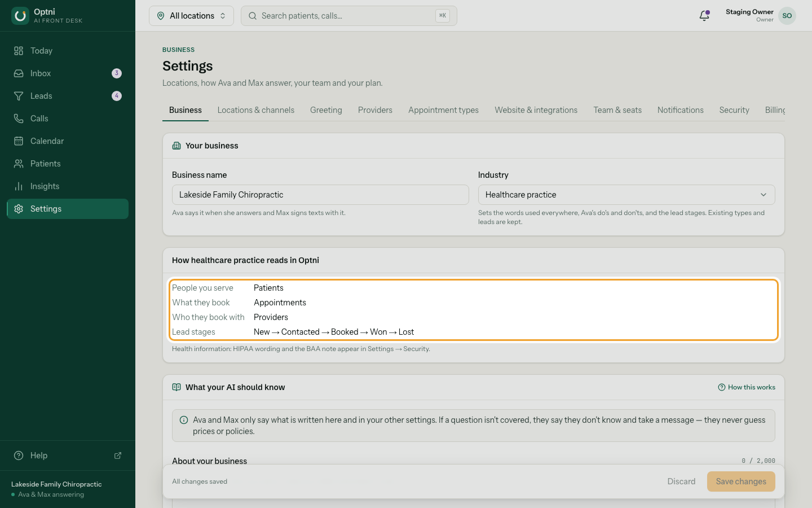
Task: Switch to Locations & channels tab
Action: pyautogui.click(x=256, y=110)
